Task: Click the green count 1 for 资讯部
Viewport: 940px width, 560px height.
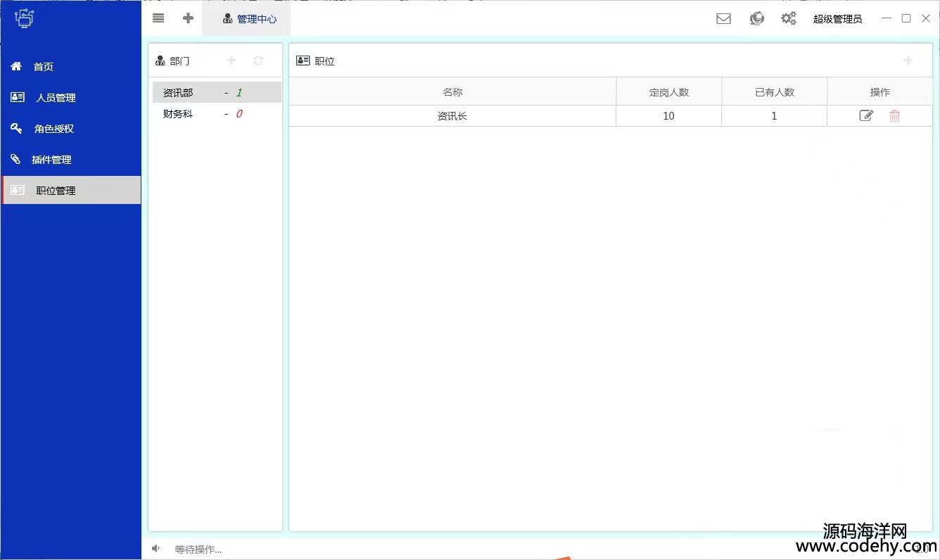Action: pos(239,92)
